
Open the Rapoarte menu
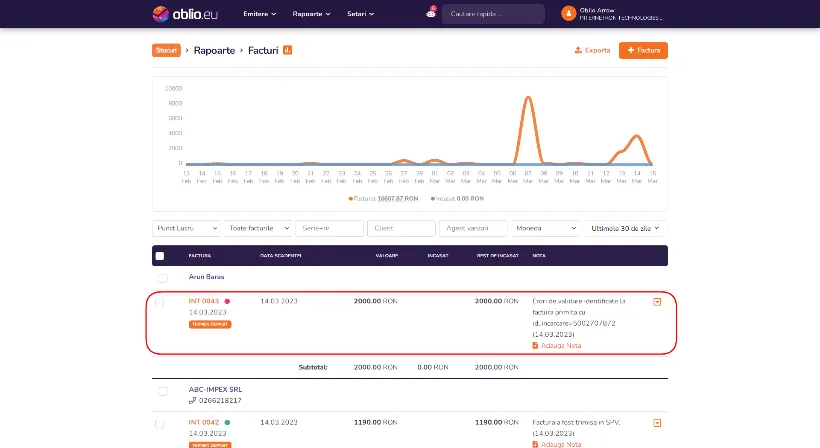(x=312, y=14)
